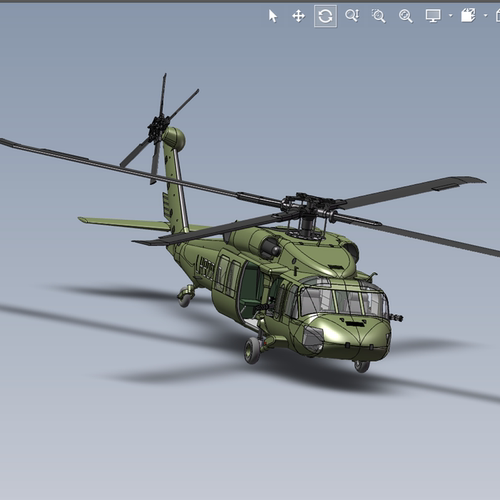Open the monitor display settings icon

433,16
